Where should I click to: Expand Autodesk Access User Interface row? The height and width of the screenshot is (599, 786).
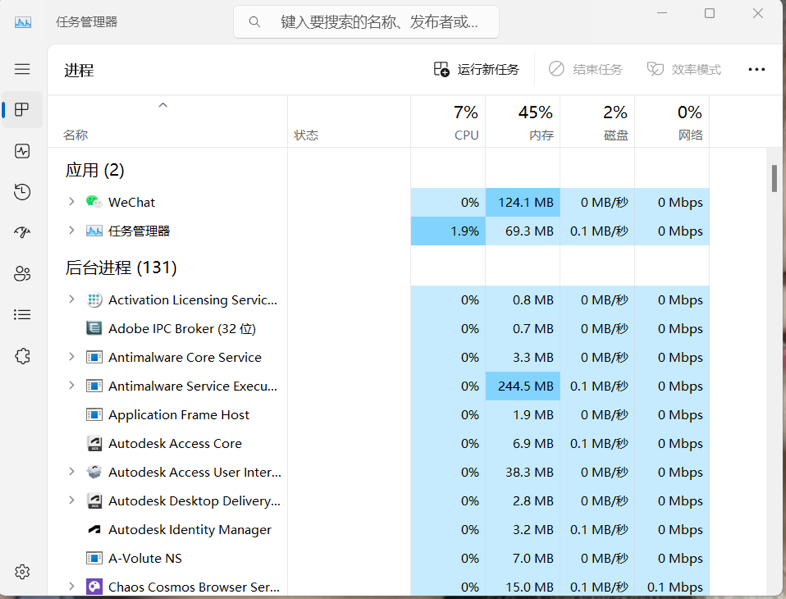(x=71, y=471)
